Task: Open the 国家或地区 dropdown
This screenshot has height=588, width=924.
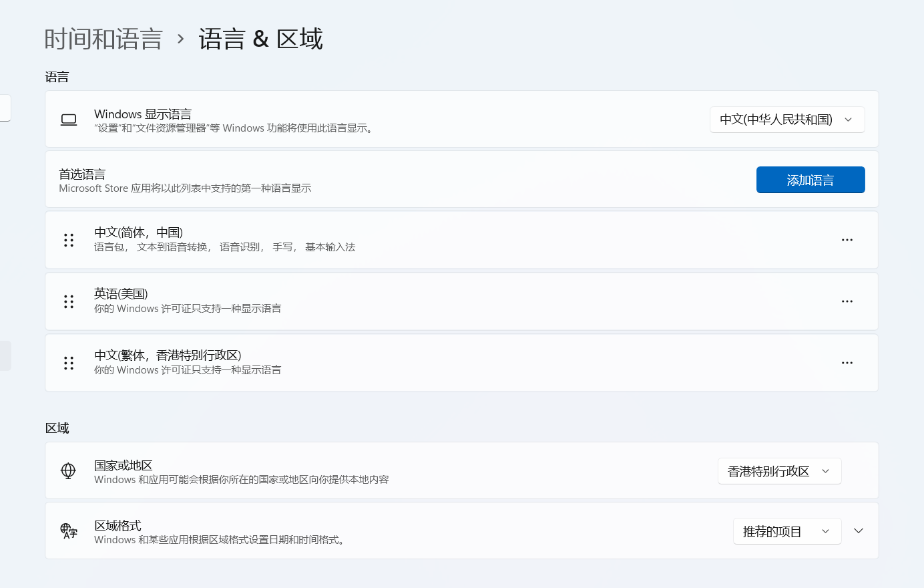Action: (x=779, y=470)
